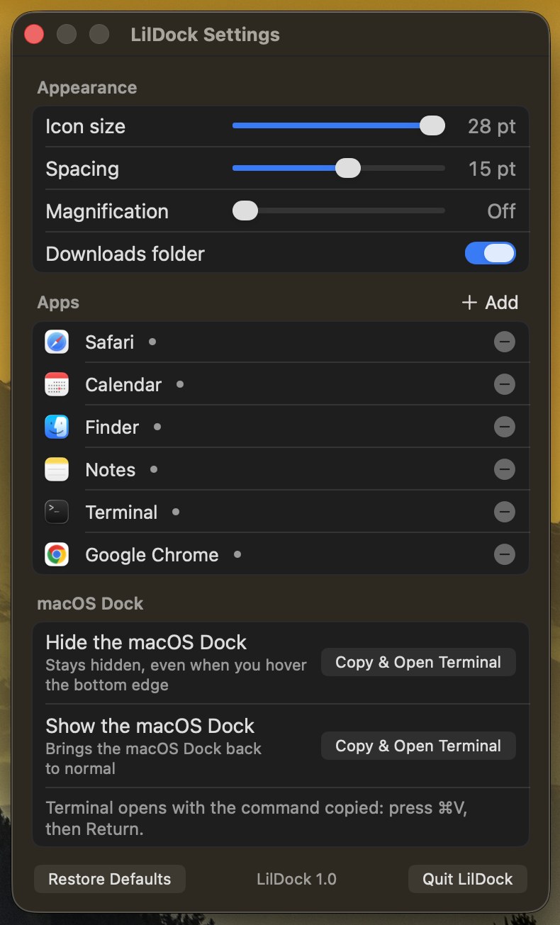The width and height of the screenshot is (560, 925).
Task: Toggle the Downloads folder switch off
Action: pyautogui.click(x=491, y=253)
